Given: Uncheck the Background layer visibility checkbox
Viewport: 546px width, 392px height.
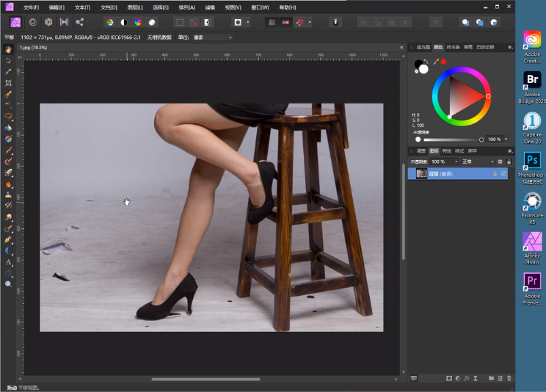Looking at the screenshot, I should (x=503, y=174).
